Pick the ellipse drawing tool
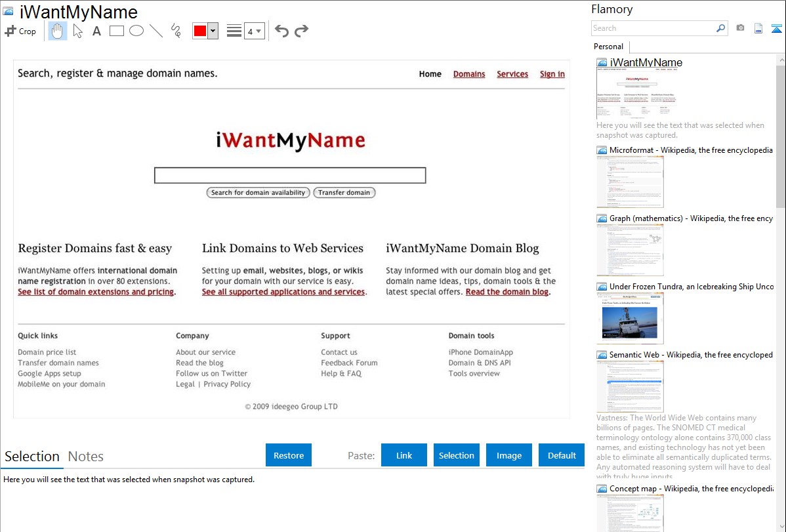The width and height of the screenshot is (786, 532). (x=136, y=31)
